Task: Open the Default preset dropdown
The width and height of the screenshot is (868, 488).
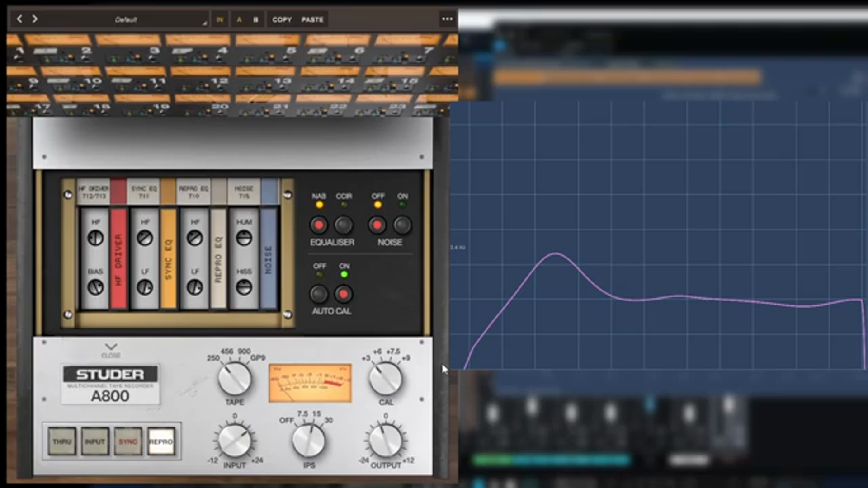Action: (x=126, y=20)
